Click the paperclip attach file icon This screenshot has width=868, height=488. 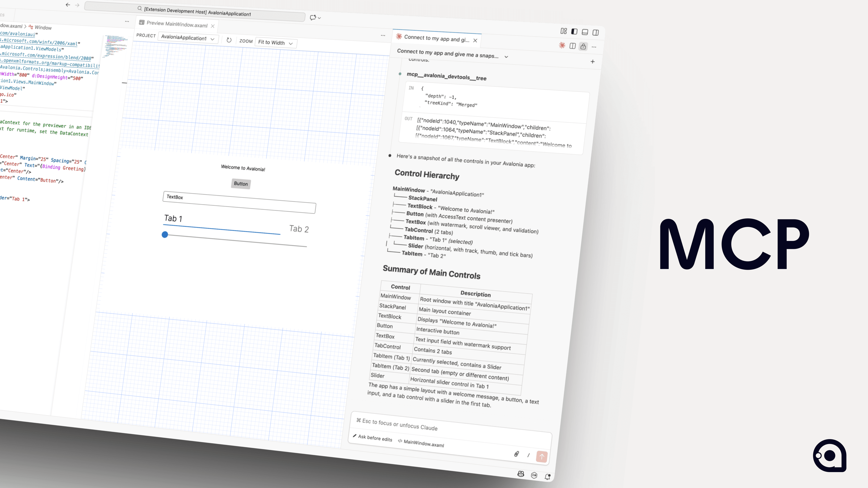tap(516, 454)
